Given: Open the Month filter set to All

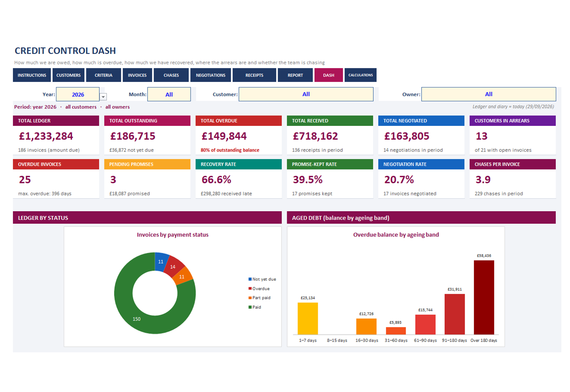Looking at the screenshot, I should (169, 94).
